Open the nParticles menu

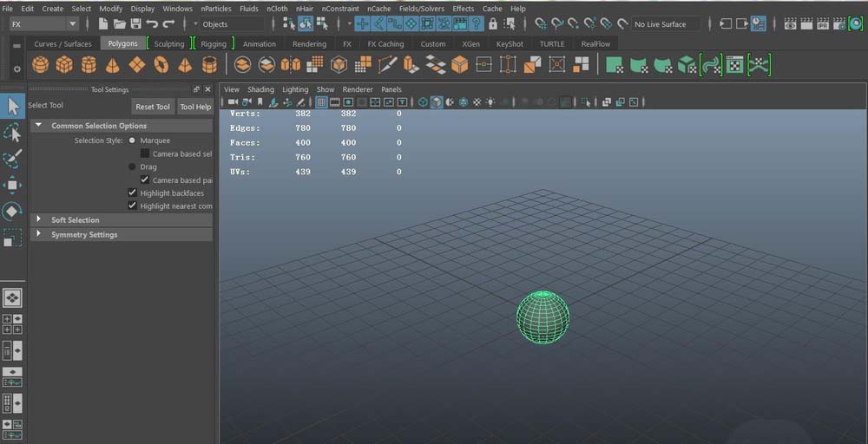click(216, 9)
